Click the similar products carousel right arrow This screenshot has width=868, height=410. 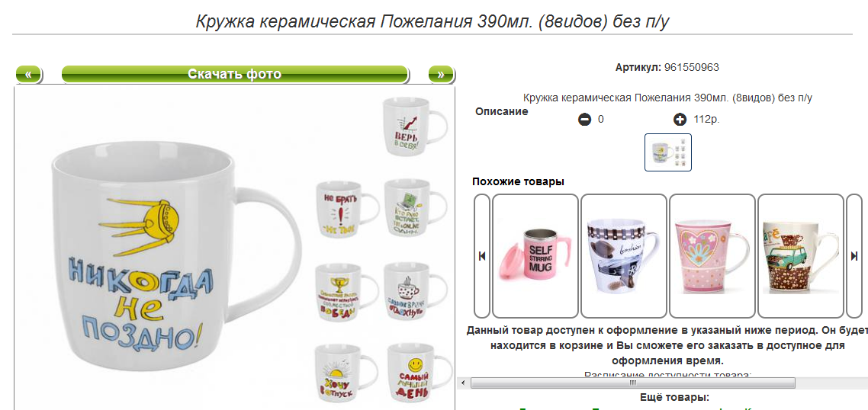[x=854, y=255]
